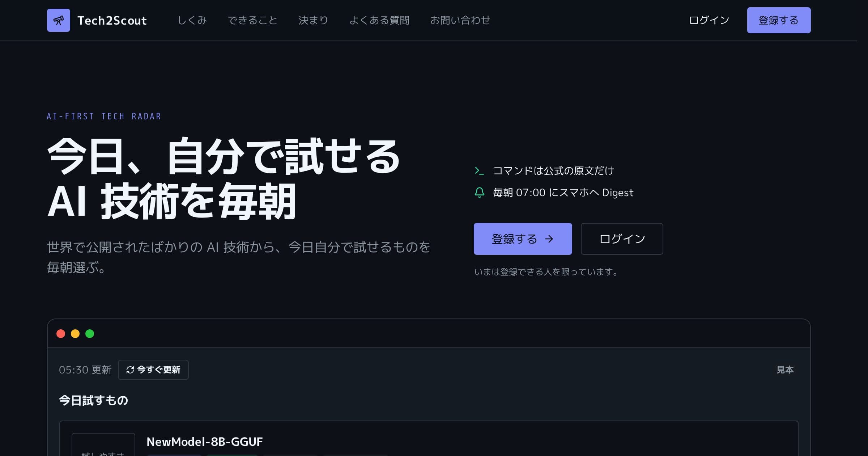
Task: Click the hero 登録する arrow button
Action: coord(523,239)
